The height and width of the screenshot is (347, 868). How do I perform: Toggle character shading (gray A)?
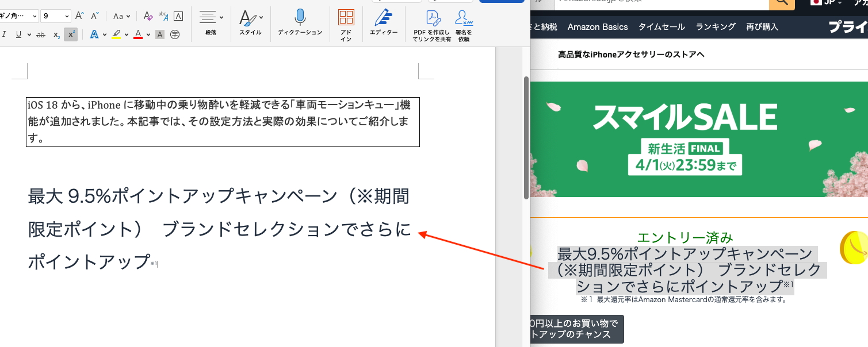pyautogui.click(x=160, y=34)
